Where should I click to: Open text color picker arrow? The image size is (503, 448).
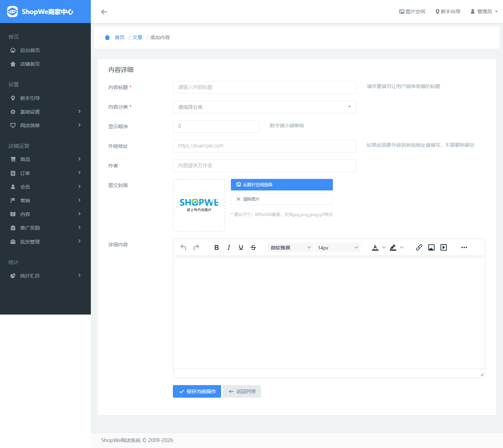click(384, 247)
